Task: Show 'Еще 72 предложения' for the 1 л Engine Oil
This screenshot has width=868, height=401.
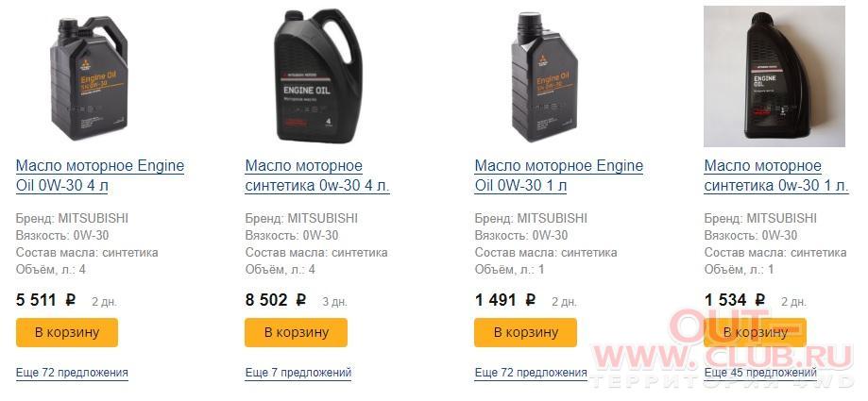Action: click(531, 373)
